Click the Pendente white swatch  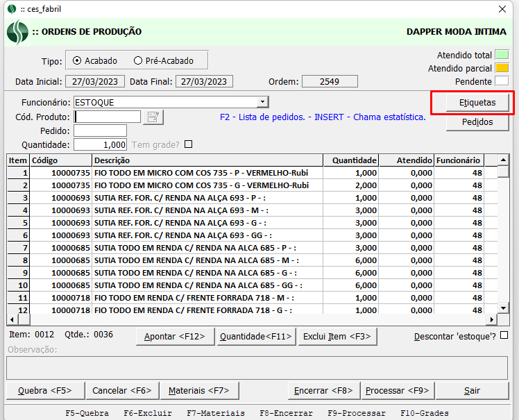pyautogui.click(x=502, y=81)
